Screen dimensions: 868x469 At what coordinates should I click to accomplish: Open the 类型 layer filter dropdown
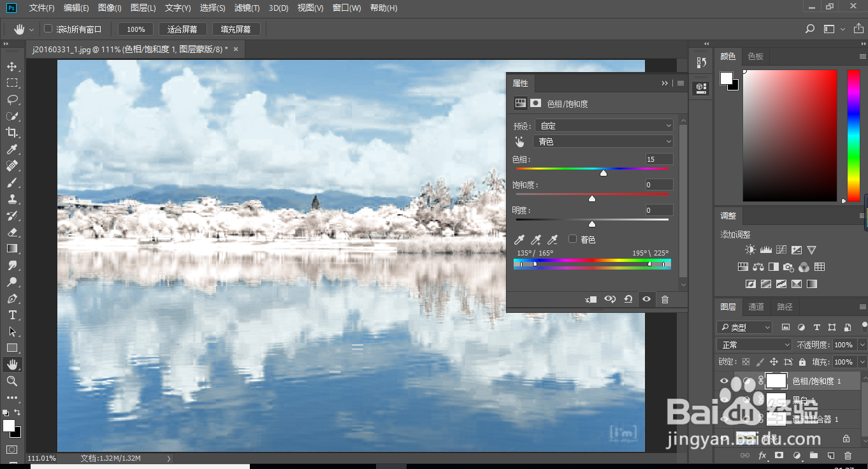[x=744, y=327]
